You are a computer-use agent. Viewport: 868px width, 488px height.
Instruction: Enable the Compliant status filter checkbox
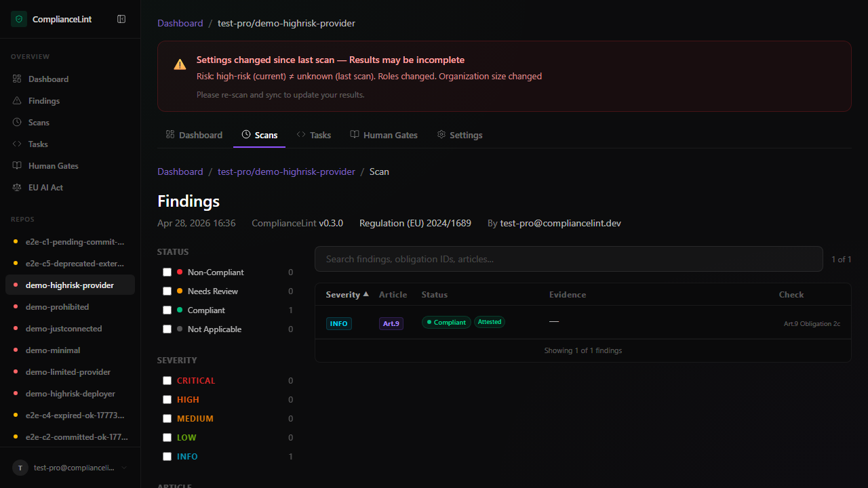point(167,310)
